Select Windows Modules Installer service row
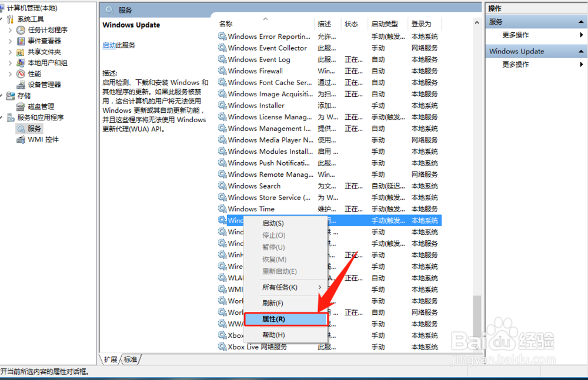588x380 pixels. tap(329, 152)
